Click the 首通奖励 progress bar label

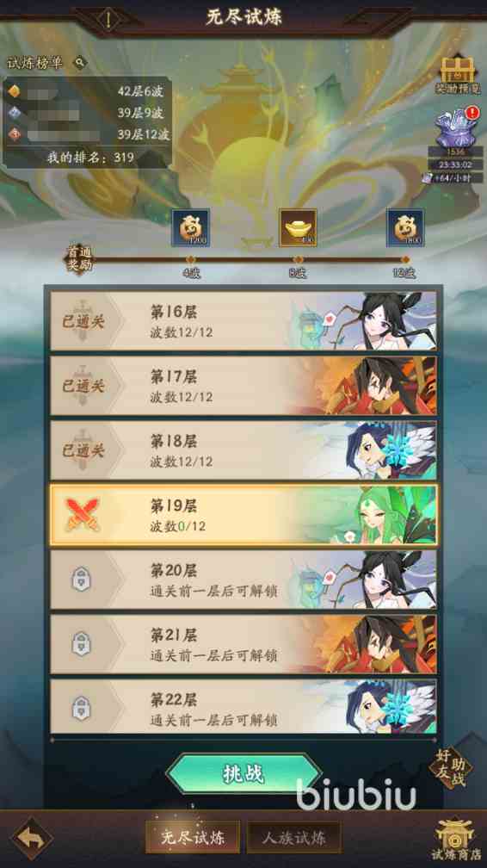(79, 258)
